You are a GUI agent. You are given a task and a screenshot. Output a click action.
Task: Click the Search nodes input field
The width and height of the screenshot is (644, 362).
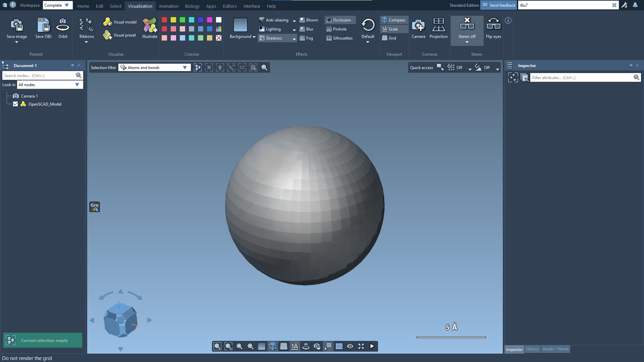pos(39,76)
